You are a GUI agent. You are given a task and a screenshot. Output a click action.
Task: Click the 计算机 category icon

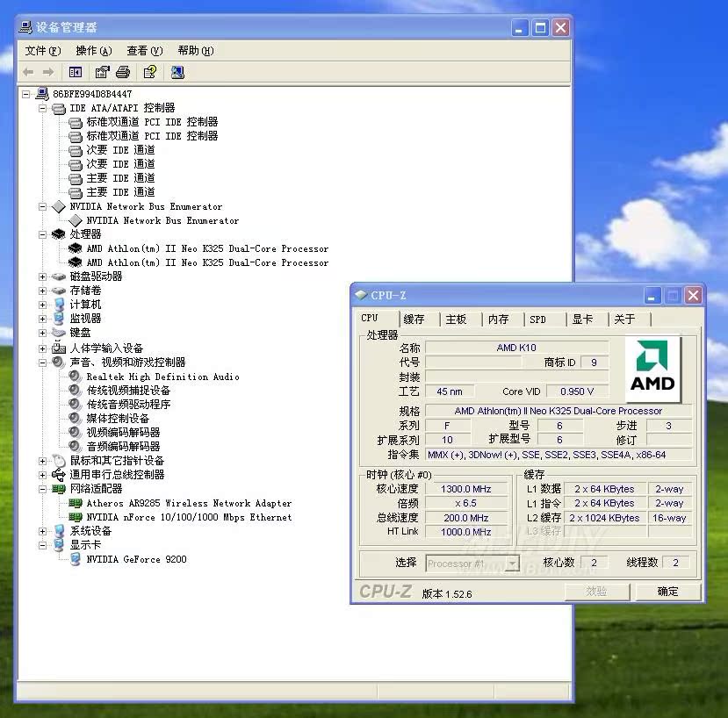[59, 305]
